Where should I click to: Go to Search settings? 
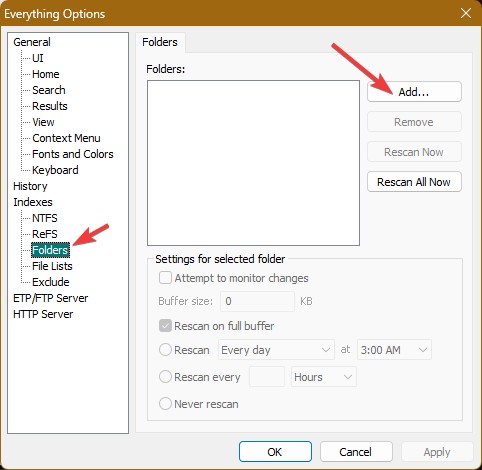coord(49,90)
